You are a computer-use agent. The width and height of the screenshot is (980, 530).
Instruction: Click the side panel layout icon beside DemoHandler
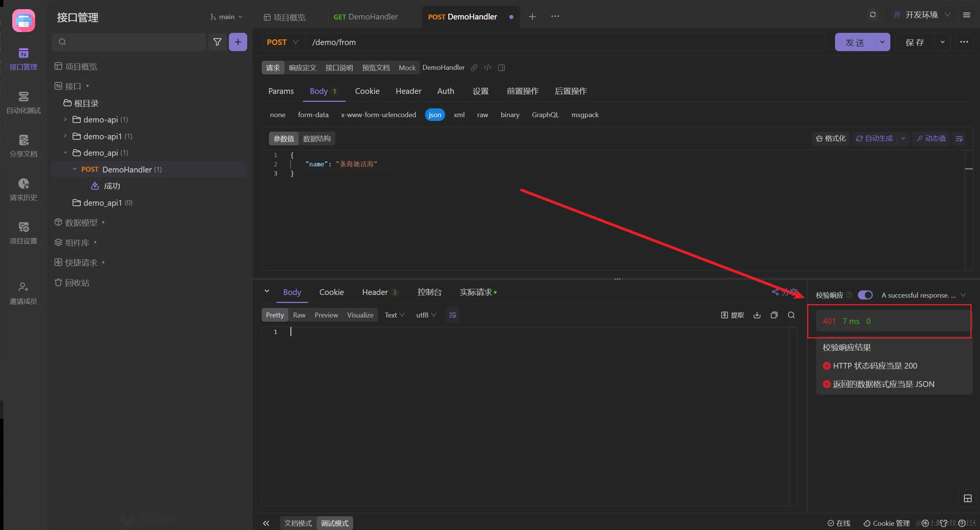click(501, 68)
